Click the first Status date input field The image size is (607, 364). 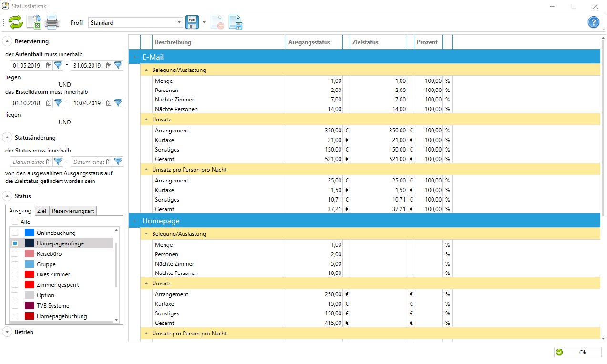[x=28, y=162]
